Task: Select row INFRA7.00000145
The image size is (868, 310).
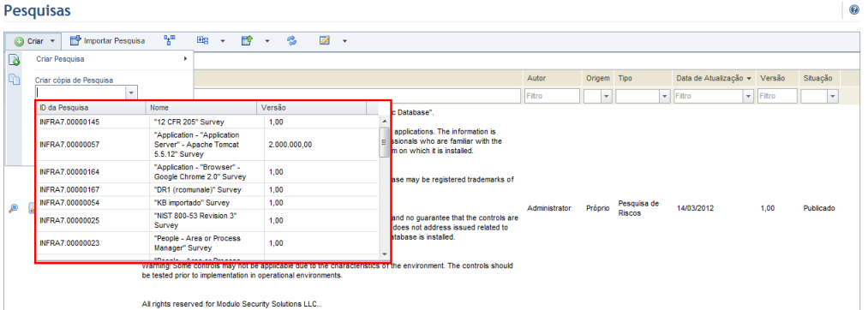Action: pos(208,122)
